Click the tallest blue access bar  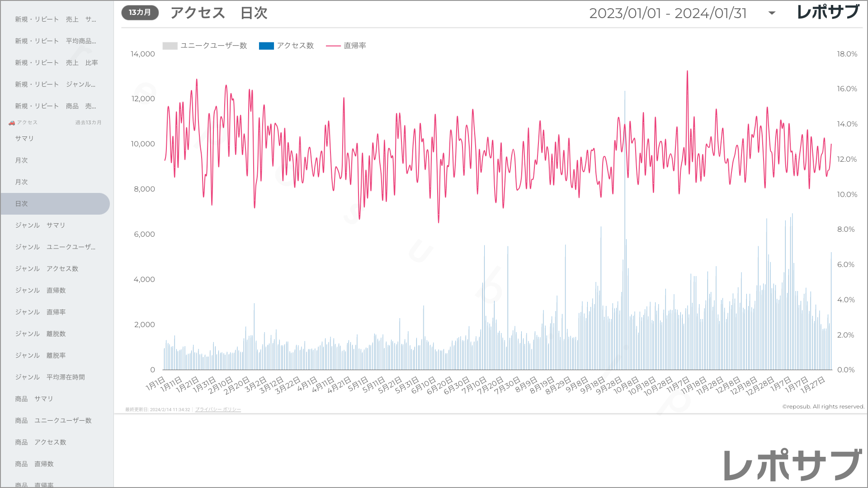click(625, 230)
